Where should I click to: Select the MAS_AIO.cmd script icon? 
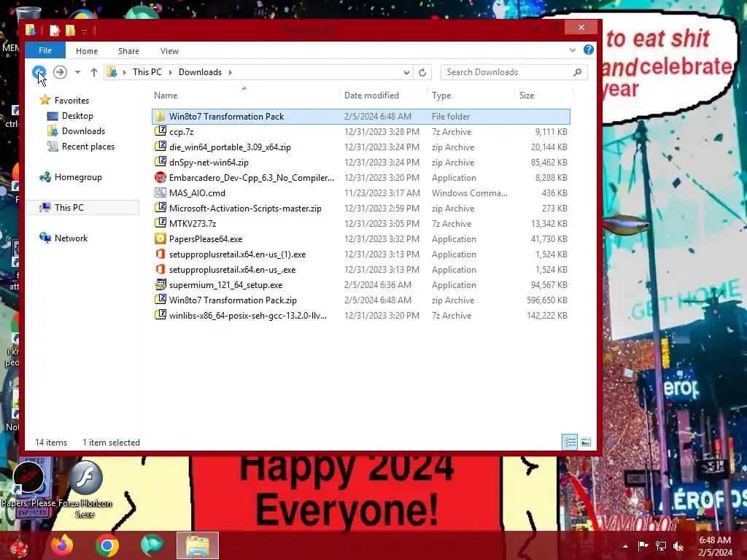160,192
